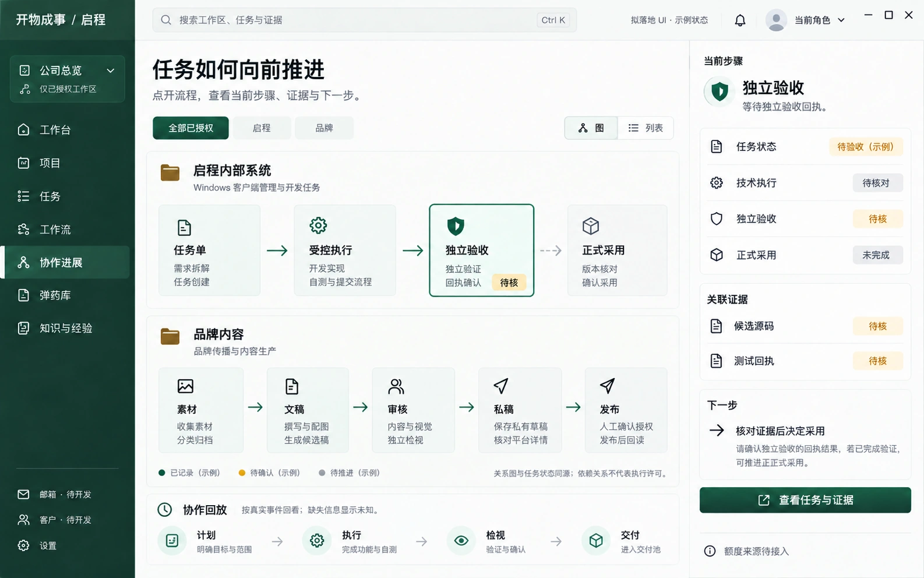Select the 独立验收 flow card

tap(482, 251)
